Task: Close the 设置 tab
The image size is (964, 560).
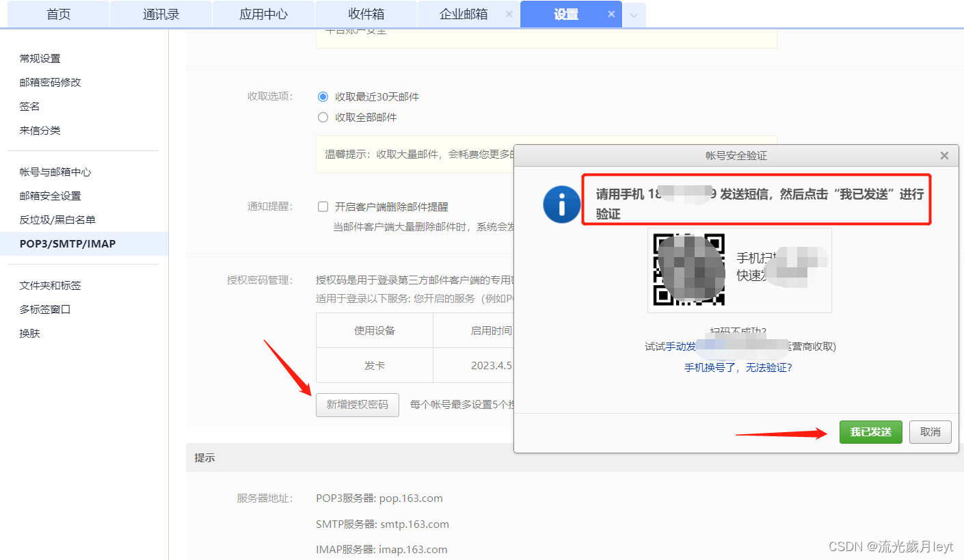Action: [x=611, y=14]
